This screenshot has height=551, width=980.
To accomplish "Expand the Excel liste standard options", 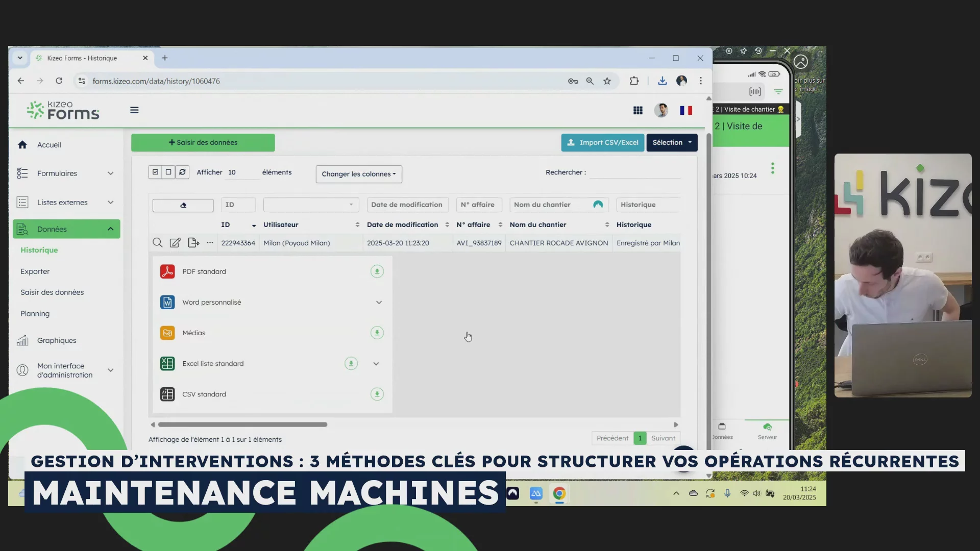I will 376,363.
